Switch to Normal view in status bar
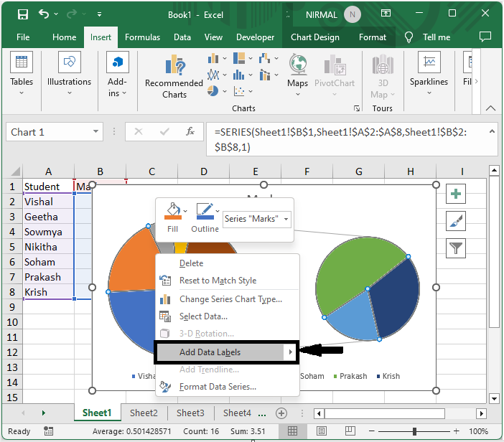 click(x=293, y=431)
